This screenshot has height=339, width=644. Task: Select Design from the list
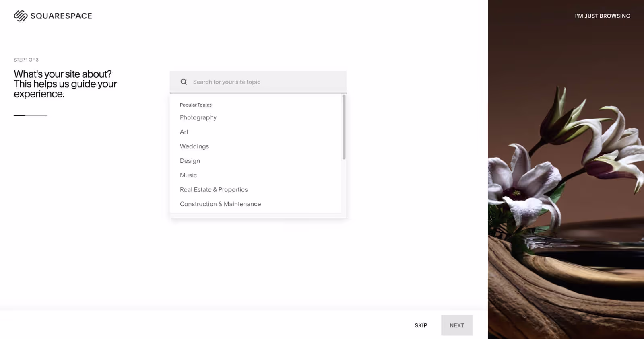tap(190, 161)
